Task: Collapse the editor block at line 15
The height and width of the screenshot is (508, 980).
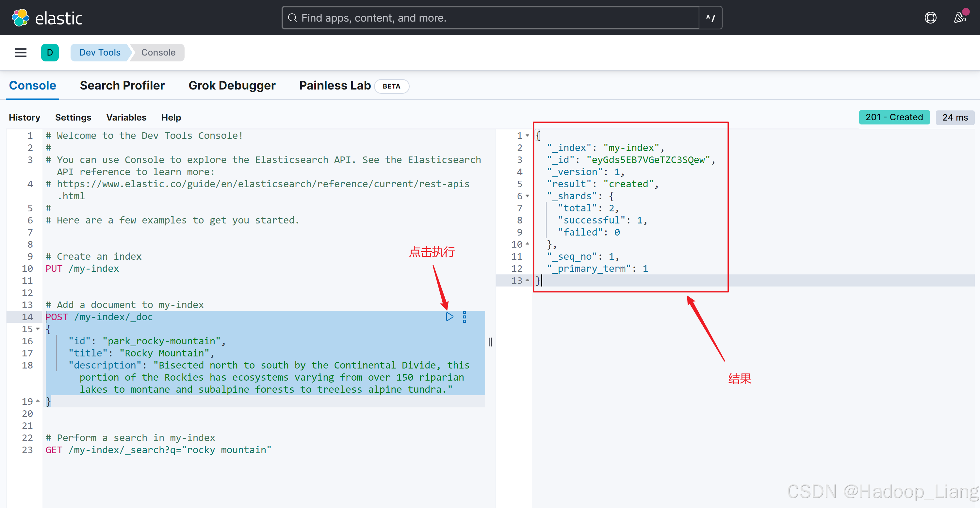Action: tap(38, 329)
